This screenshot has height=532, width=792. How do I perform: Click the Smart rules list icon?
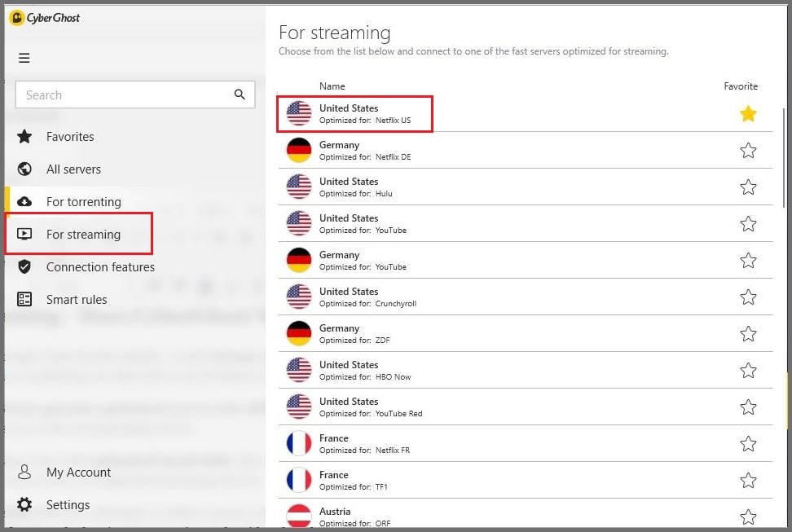[24, 299]
